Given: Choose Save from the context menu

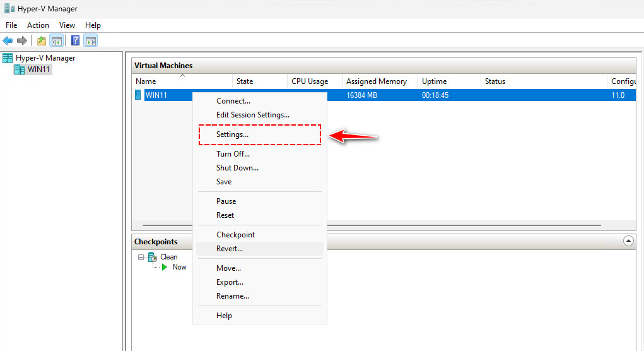Looking at the screenshot, I should click(260, 182).
